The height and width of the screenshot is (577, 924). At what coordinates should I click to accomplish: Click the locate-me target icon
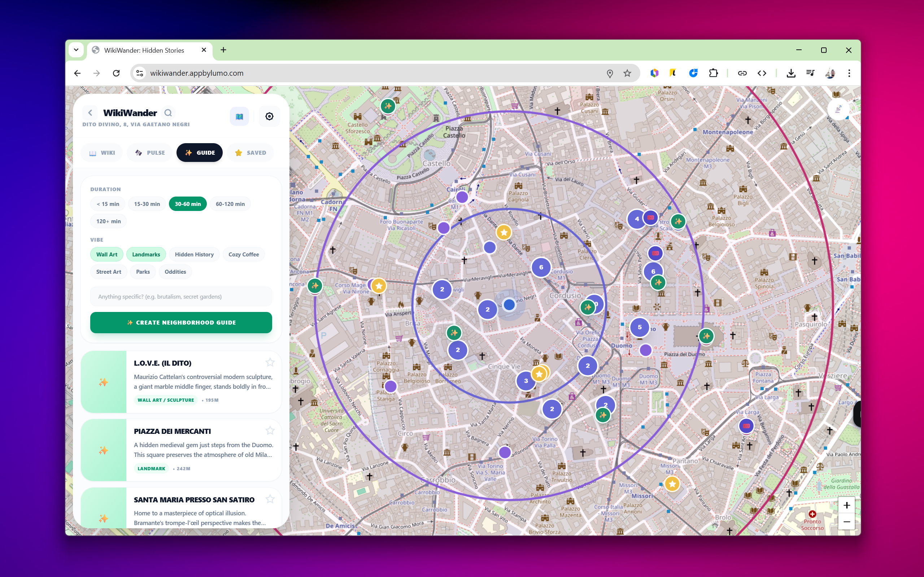pyautogui.click(x=269, y=116)
